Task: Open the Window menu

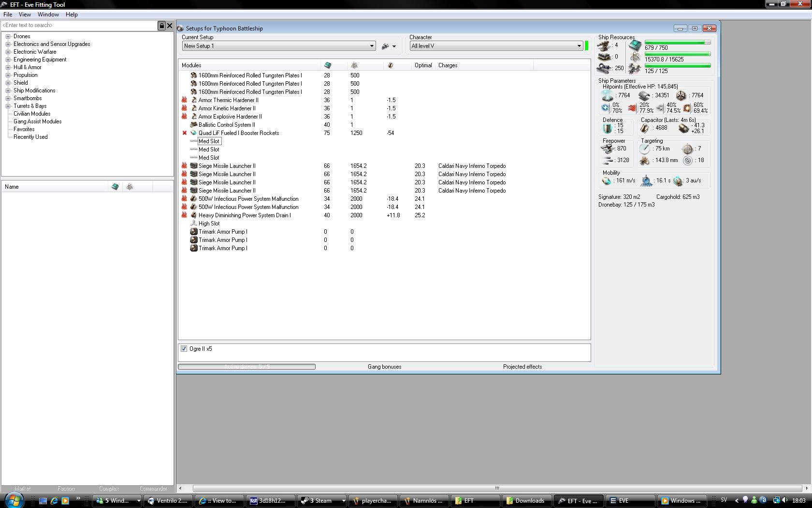Action: click(x=48, y=15)
